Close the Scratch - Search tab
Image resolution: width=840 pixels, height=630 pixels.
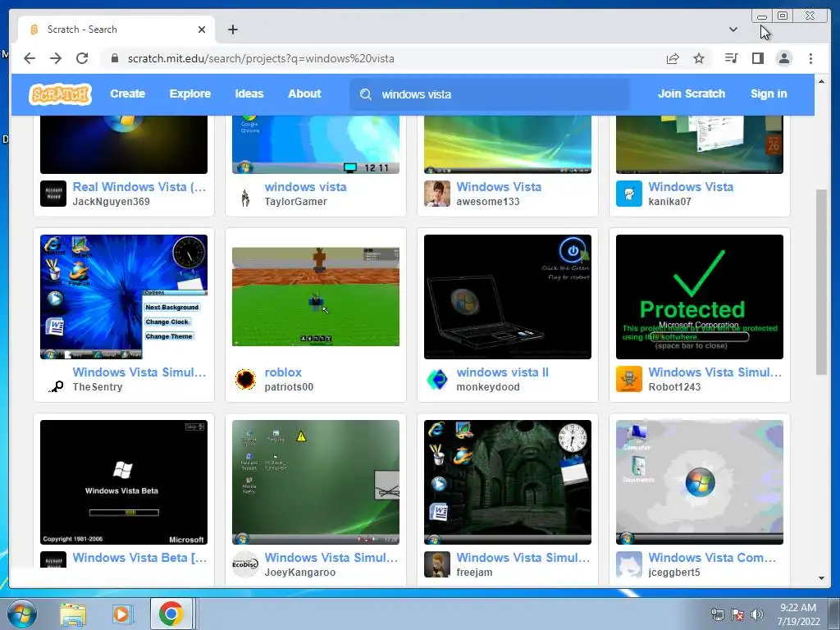tap(202, 30)
